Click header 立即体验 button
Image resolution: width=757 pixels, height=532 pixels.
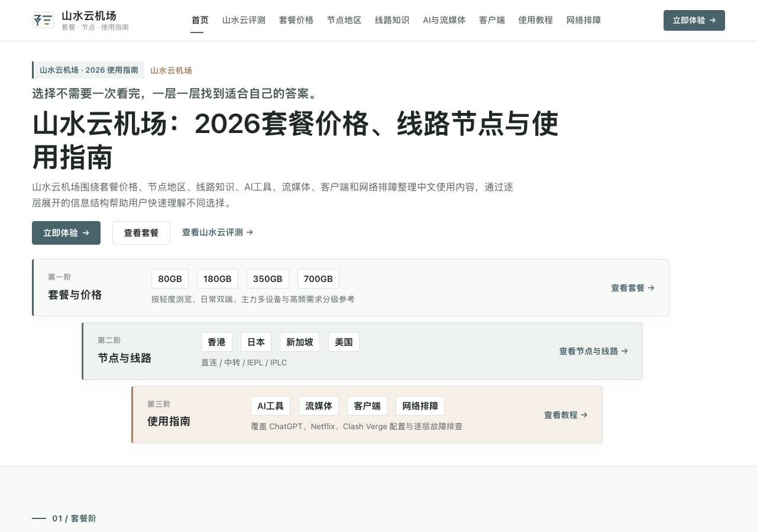coord(694,20)
